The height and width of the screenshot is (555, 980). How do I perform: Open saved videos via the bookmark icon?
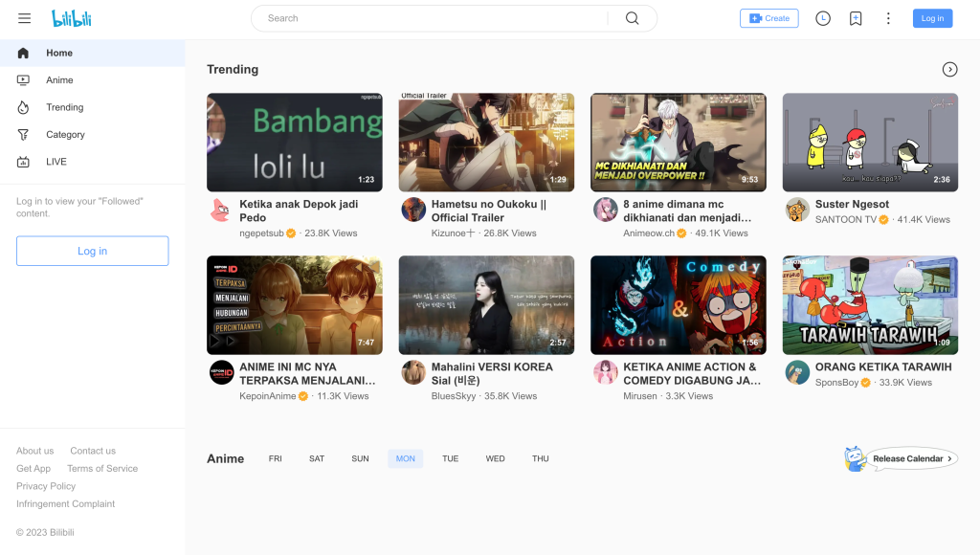tap(857, 17)
